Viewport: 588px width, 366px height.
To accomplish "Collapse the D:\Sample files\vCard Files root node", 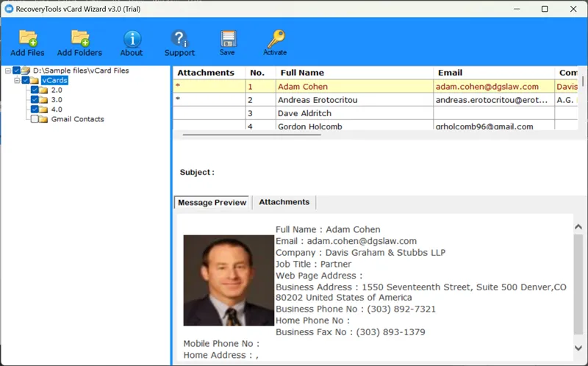I will 7,71.
